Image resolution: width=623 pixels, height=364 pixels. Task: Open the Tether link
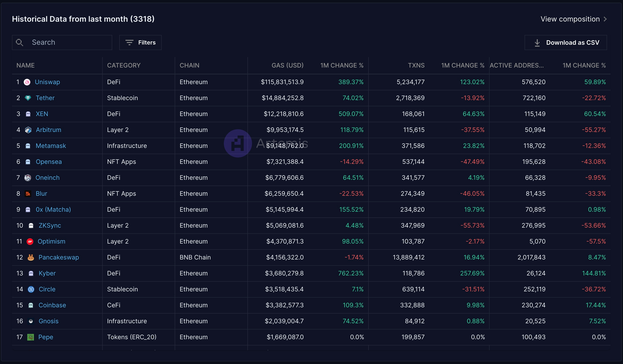tap(45, 98)
